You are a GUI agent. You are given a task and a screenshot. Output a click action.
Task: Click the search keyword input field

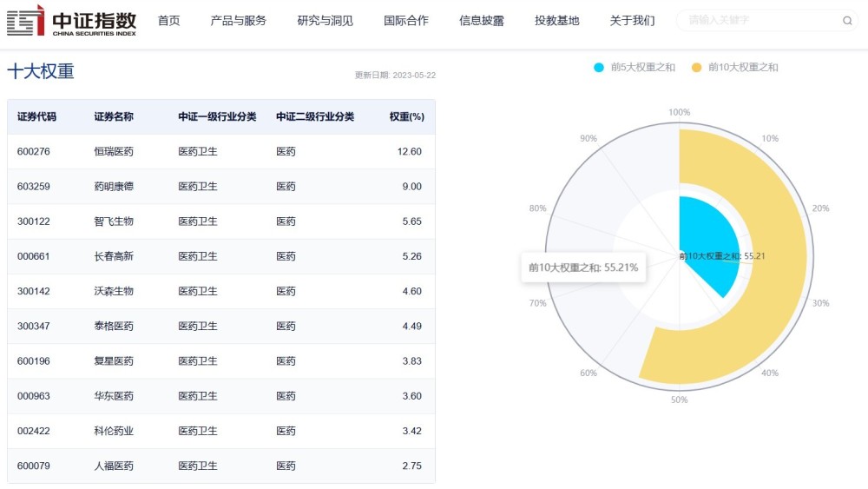[759, 21]
